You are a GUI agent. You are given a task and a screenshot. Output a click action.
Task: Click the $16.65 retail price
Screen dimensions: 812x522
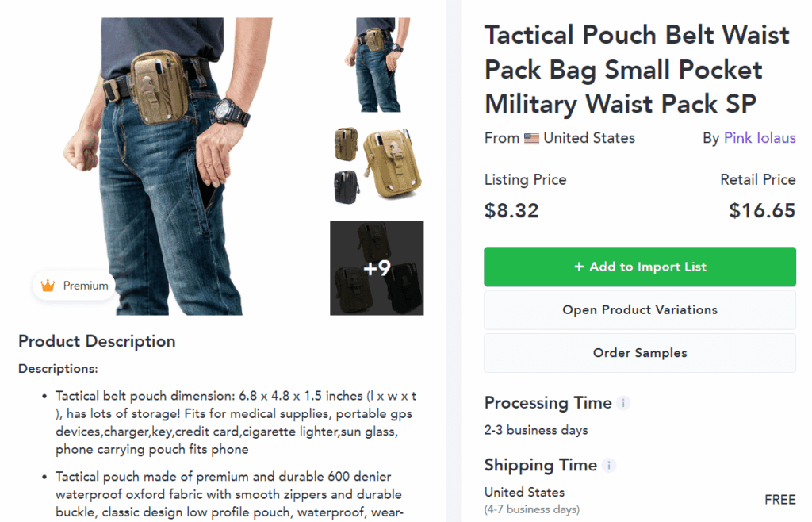click(x=762, y=211)
